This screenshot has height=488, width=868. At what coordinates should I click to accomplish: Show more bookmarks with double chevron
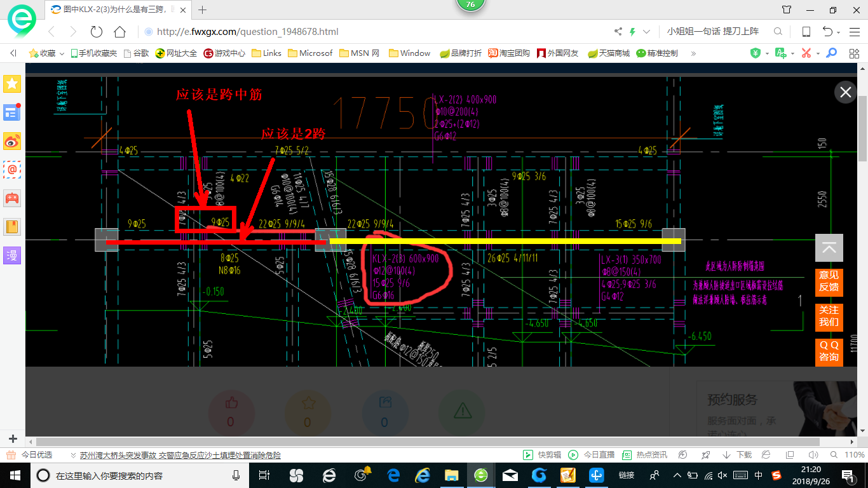tap(693, 53)
